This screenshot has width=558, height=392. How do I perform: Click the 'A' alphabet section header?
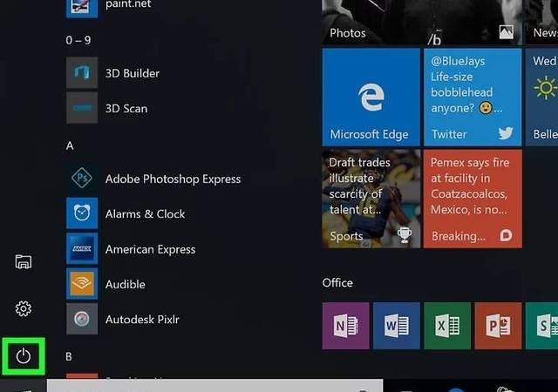pyautogui.click(x=70, y=145)
